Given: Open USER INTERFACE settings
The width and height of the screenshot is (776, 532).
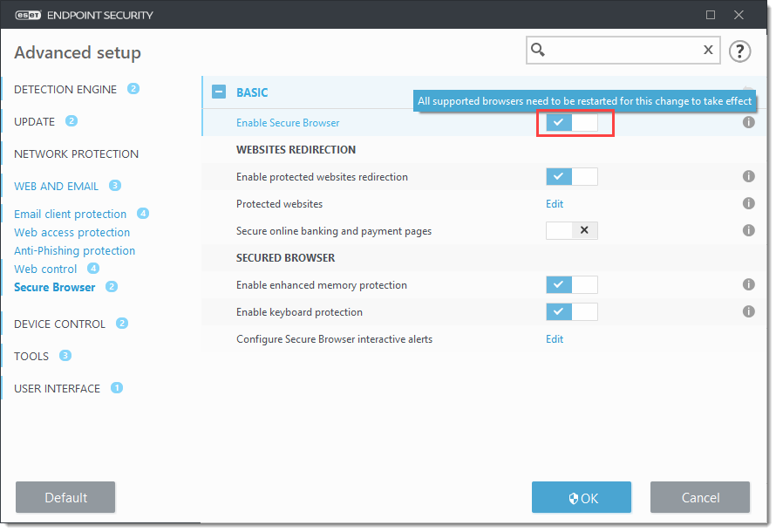Looking at the screenshot, I should (x=57, y=389).
